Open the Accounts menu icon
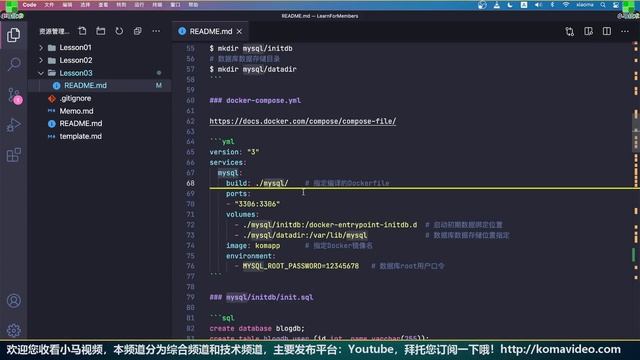The width and height of the screenshot is (640, 360). pyautogui.click(x=13, y=301)
